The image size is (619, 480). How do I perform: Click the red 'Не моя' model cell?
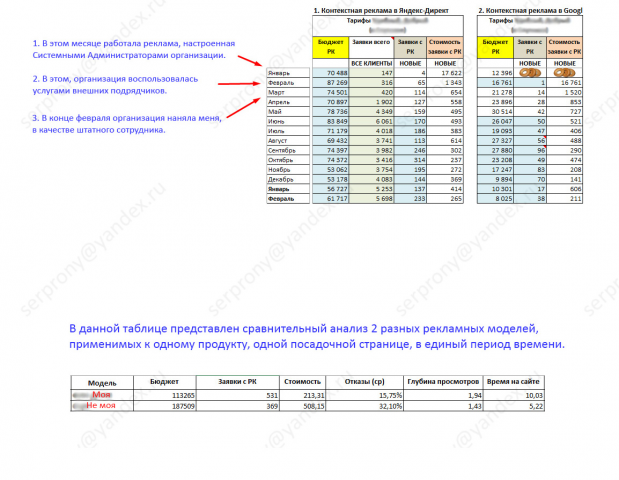[102, 406]
